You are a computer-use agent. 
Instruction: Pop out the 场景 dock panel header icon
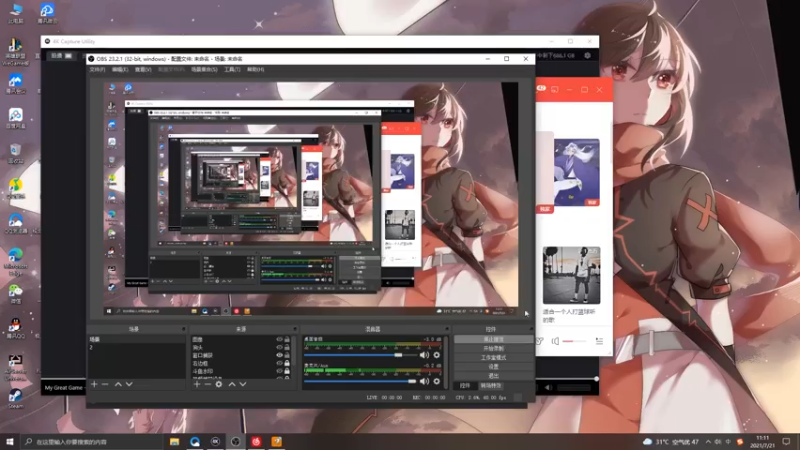183,329
